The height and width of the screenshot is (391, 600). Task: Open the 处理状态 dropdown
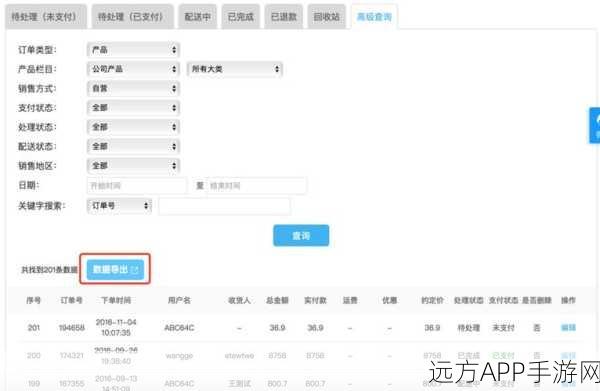133,127
